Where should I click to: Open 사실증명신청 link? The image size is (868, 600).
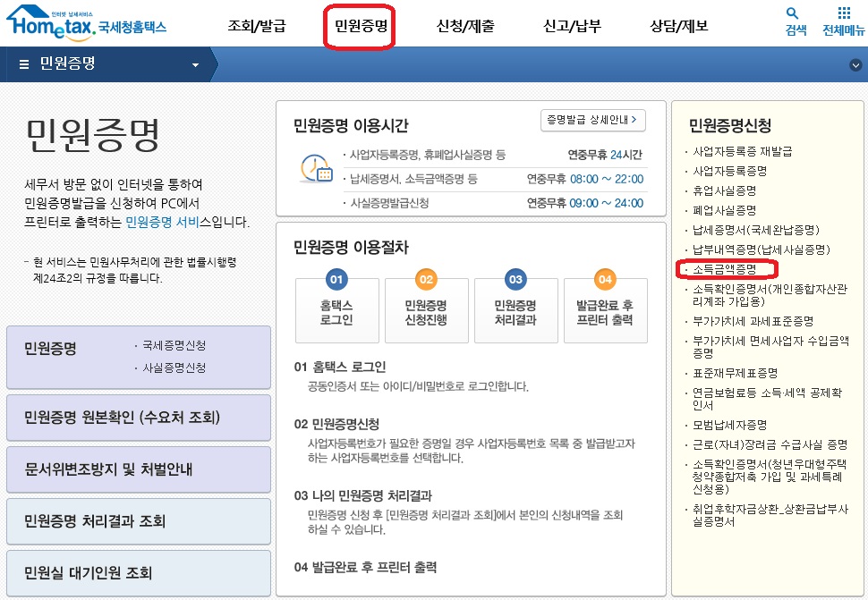coord(174,368)
